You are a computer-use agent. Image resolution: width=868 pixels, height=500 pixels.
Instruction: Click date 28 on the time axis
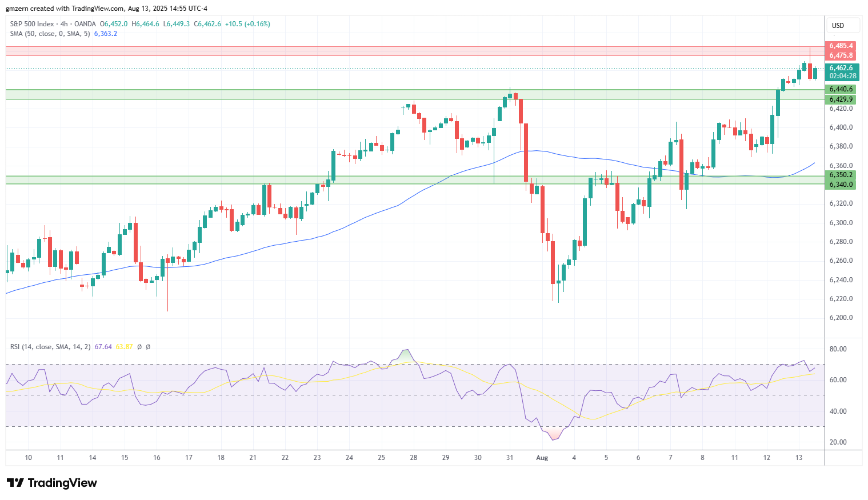point(414,458)
